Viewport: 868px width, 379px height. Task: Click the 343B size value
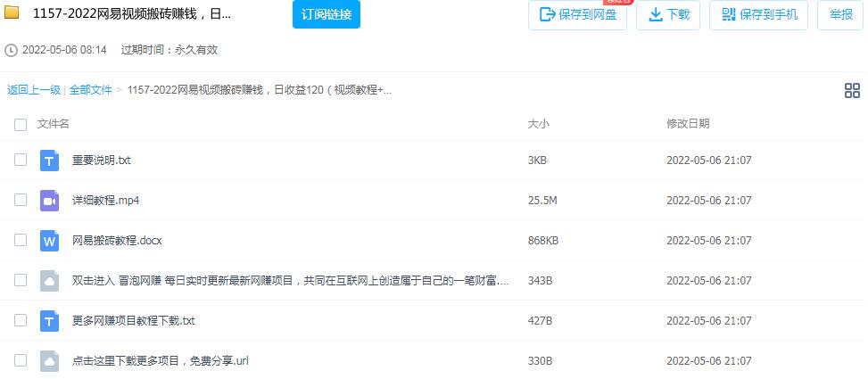point(541,281)
